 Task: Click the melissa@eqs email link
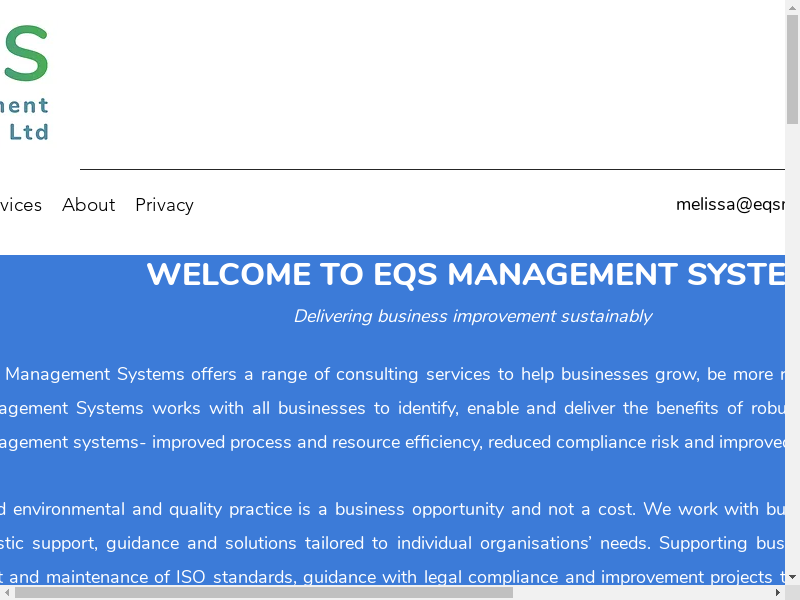(x=730, y=205)
